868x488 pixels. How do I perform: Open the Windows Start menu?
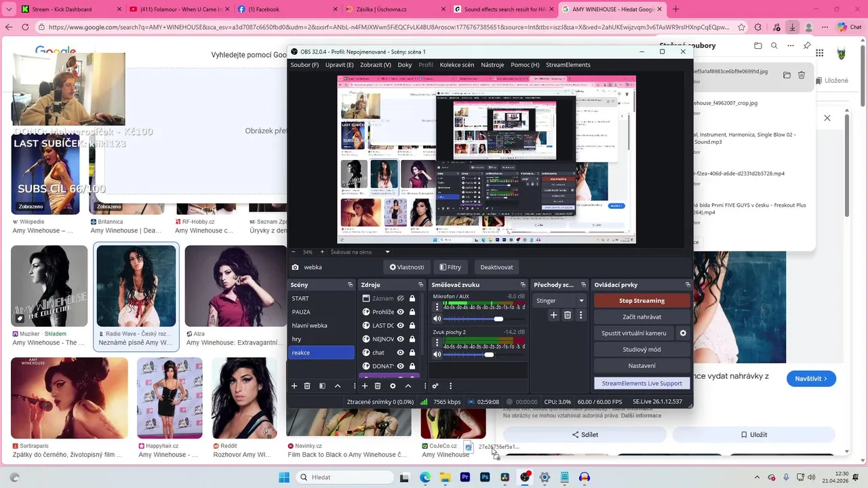point(284,477)
